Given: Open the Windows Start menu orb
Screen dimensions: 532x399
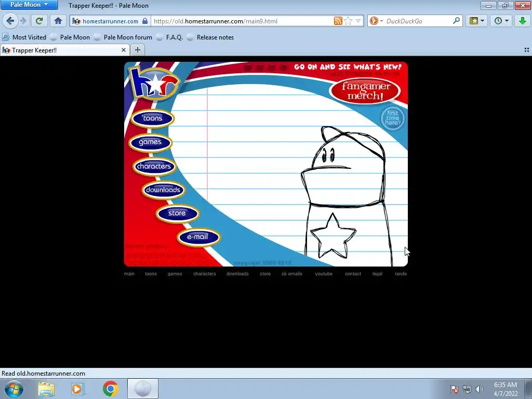Looking at the screenshot, I should point(14,389).
